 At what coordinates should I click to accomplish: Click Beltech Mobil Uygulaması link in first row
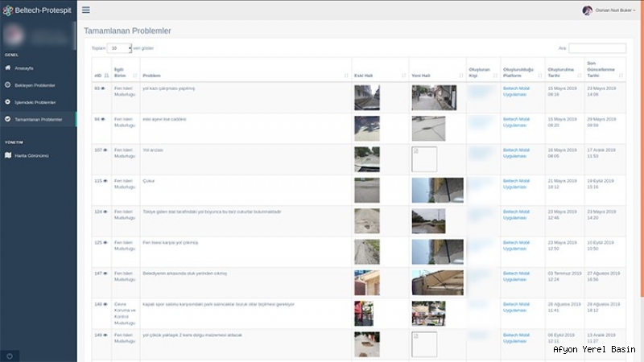click(514, 91)
